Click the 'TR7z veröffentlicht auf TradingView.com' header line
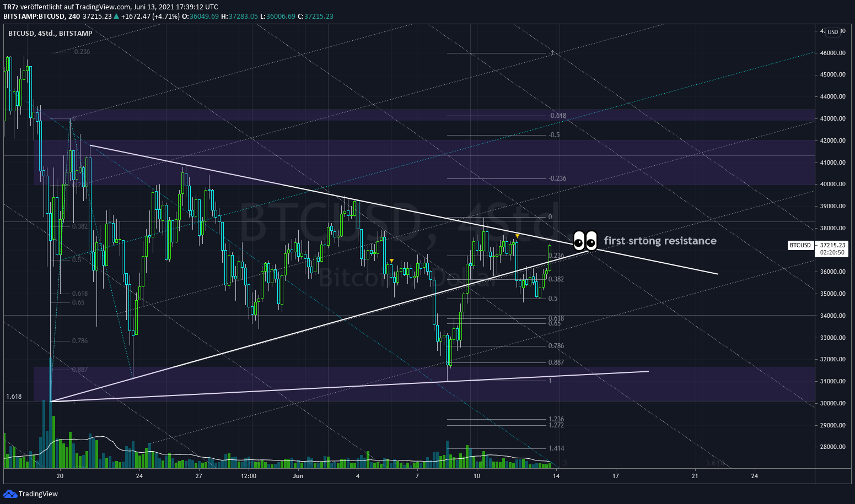855x504 pixels. 110,7
